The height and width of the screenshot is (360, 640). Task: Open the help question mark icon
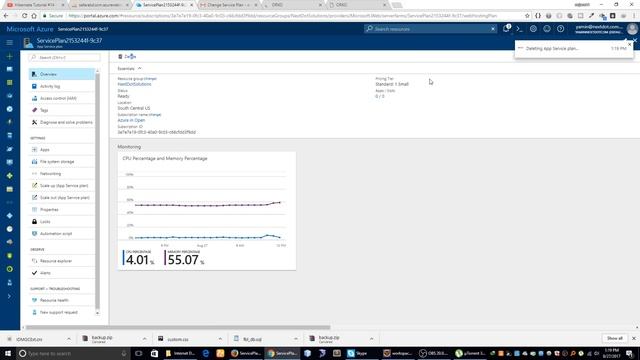560,29
